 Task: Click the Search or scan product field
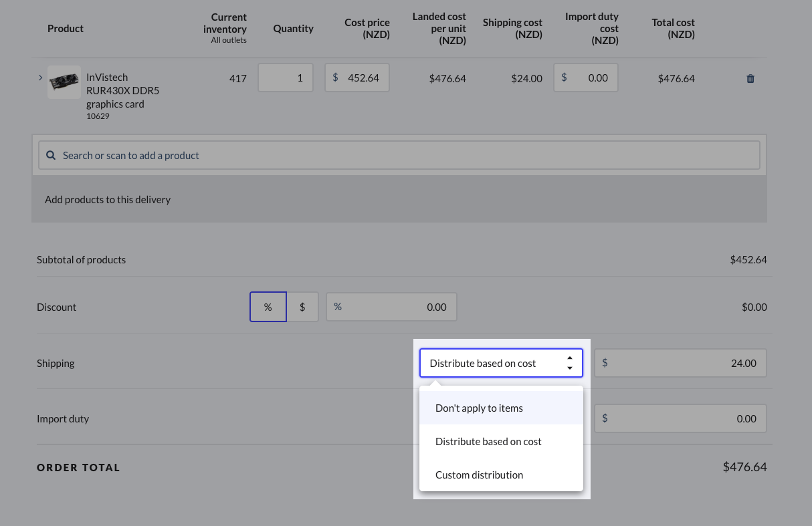(399, 156)
